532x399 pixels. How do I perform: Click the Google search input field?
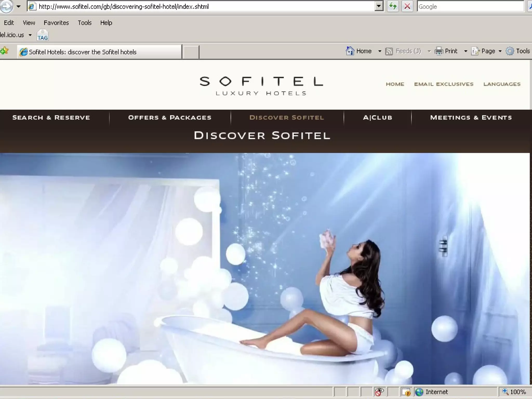(470, 6)
